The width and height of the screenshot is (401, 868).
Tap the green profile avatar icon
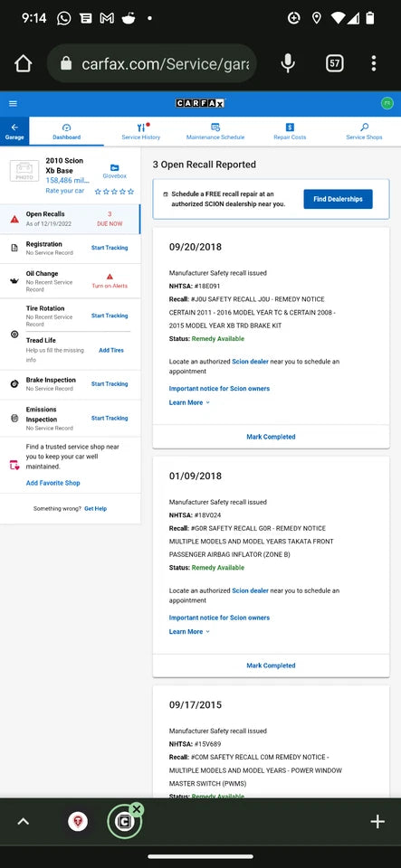click(x=387, y=103)
